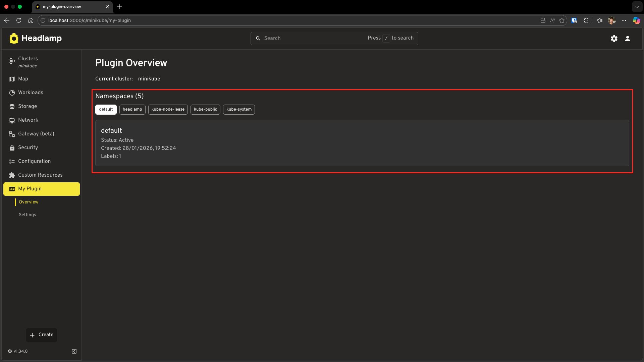Screen dimensions: 644x362
Task: Open the Configuration section
Action: tap(34, 161)
